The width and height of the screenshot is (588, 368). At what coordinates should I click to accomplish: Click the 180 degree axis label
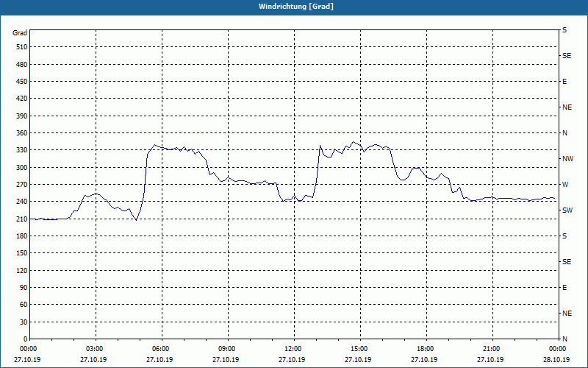coord(21,236)
